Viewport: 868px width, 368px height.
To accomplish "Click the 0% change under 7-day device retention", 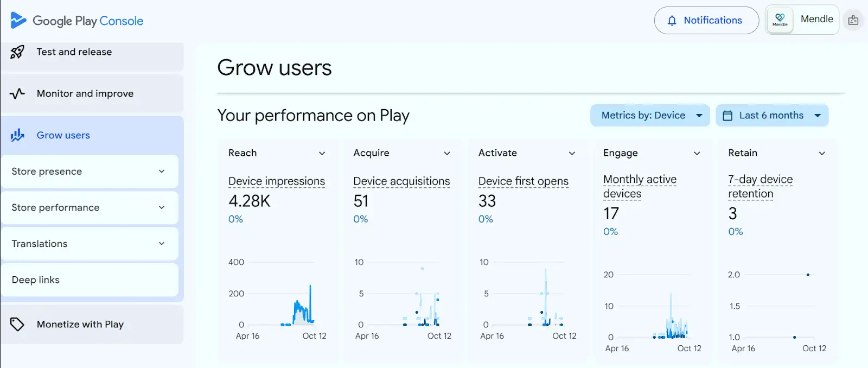I will click(x=736, y=232).
